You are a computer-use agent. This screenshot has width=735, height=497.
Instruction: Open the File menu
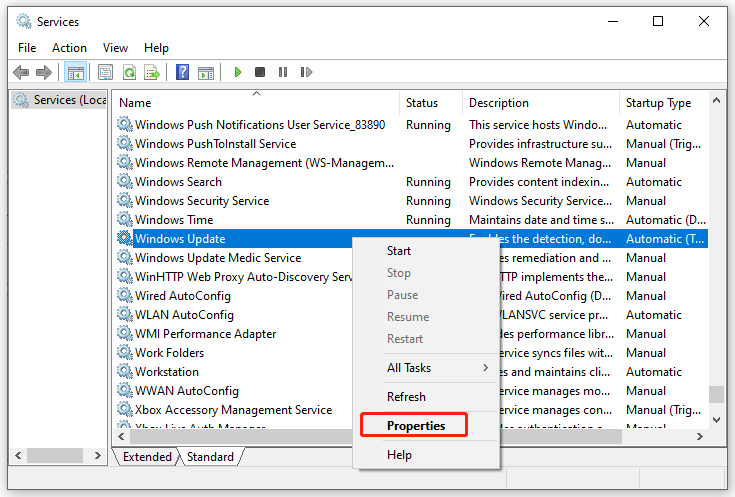[x=27, y=48]
